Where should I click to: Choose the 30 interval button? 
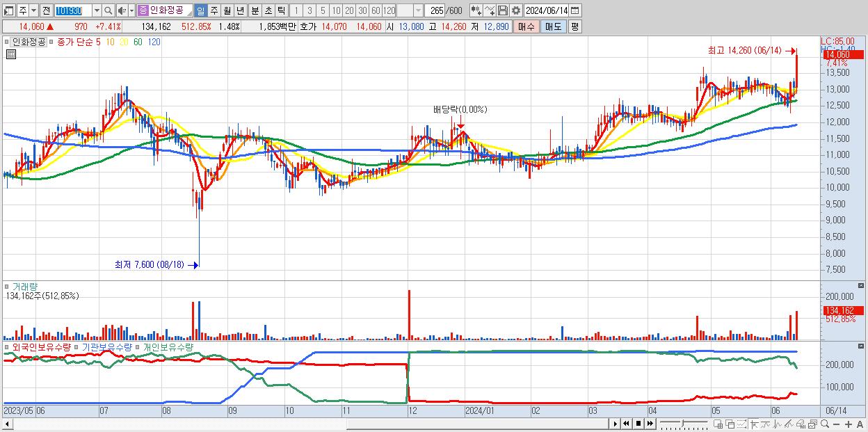click(362, 10)
